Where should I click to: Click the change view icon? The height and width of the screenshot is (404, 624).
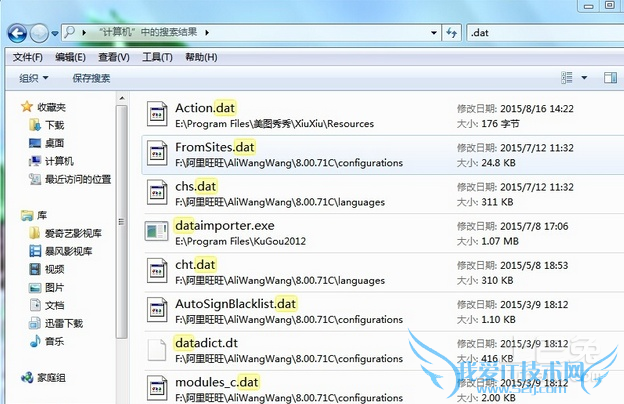click(x=567, y=78)
